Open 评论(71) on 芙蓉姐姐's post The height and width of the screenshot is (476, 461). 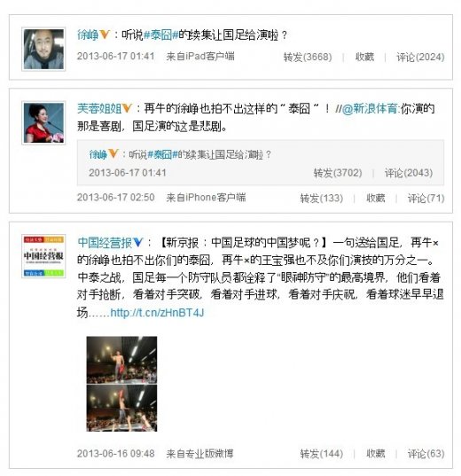pos(426,199)
